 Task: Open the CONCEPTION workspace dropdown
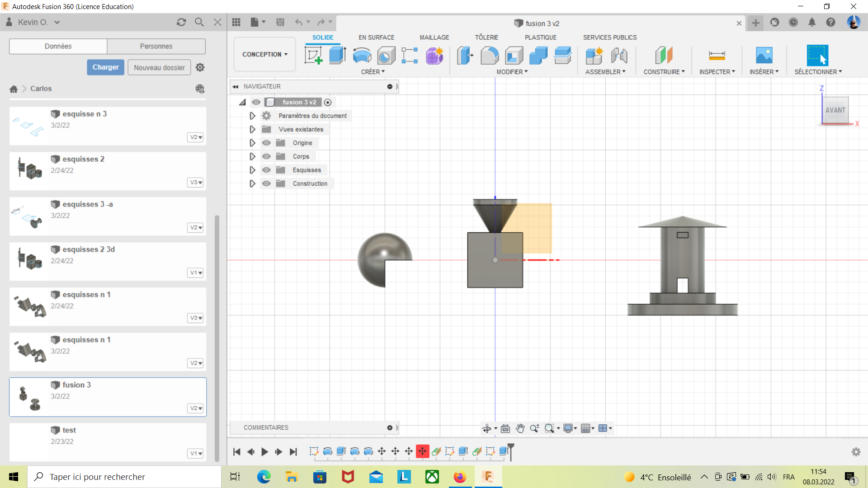coord(265,54)
